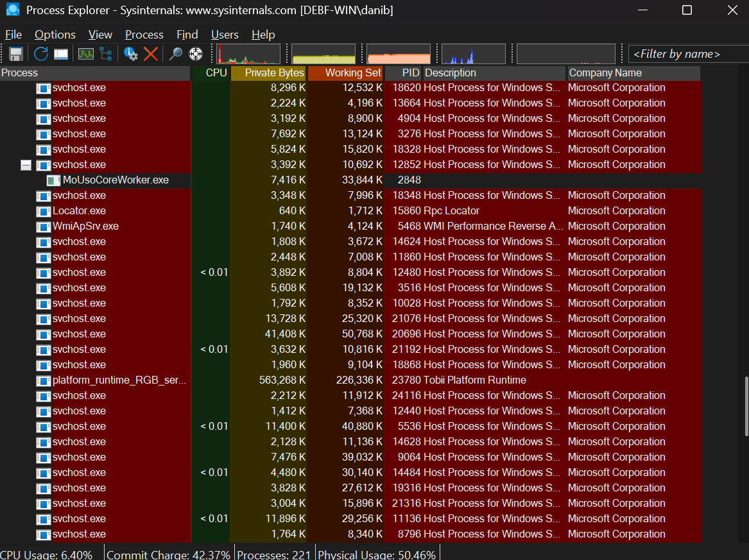Click the red X Kill Process icon
This screenshot has height=560, width=749.
tap(151, 54)
